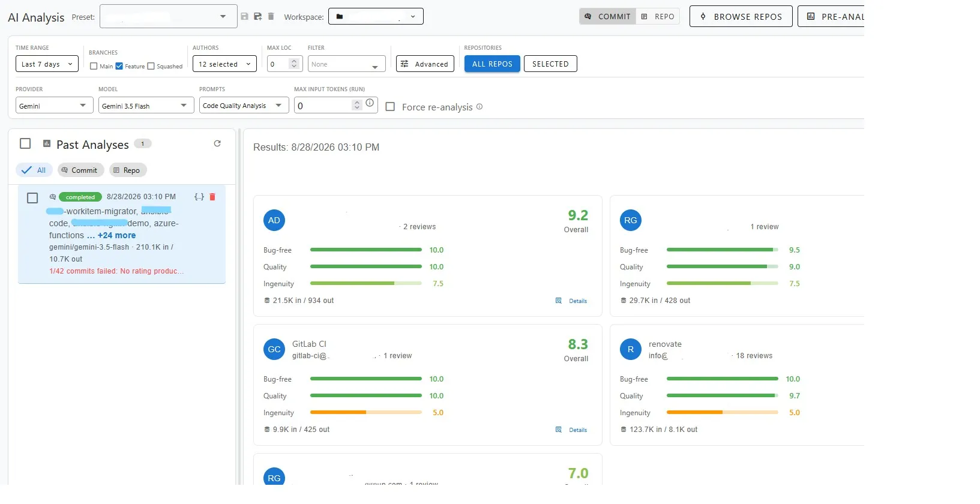Select the completed analysis row checkbox
The width and height of the screenshot is (980, 504).
click(x=32, y=198)
